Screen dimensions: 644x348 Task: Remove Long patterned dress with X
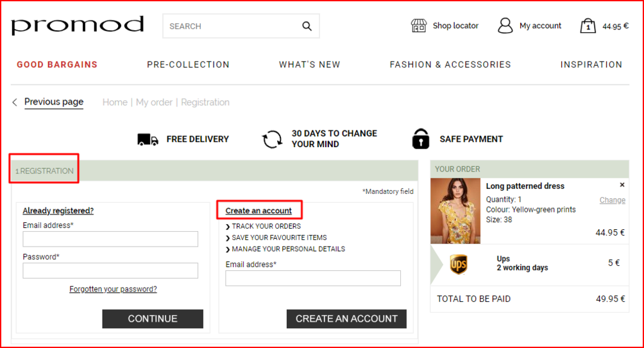coord(622,185)
